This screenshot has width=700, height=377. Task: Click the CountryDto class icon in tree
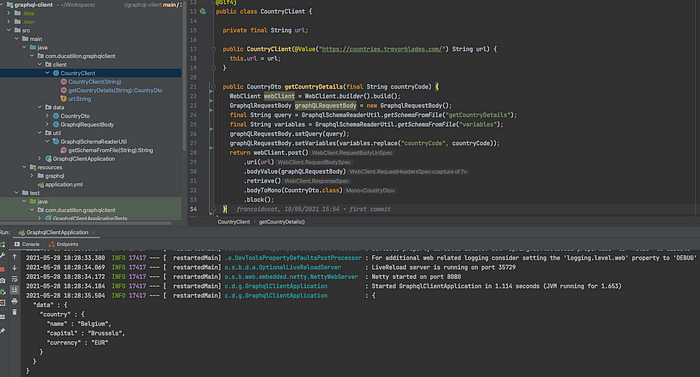tap(56, 116)
